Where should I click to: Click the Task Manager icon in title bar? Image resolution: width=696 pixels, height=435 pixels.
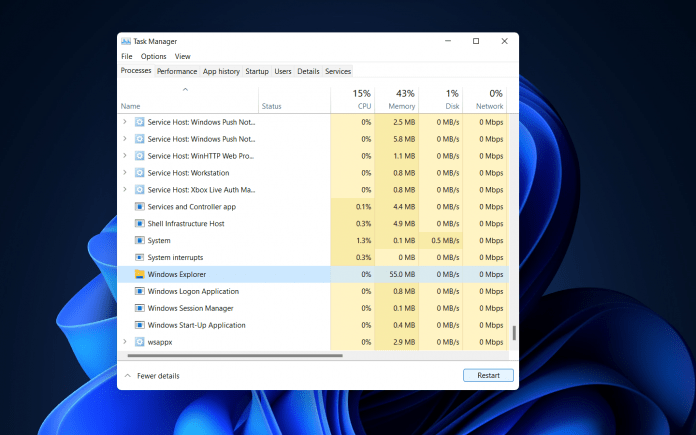pos(126,41)
